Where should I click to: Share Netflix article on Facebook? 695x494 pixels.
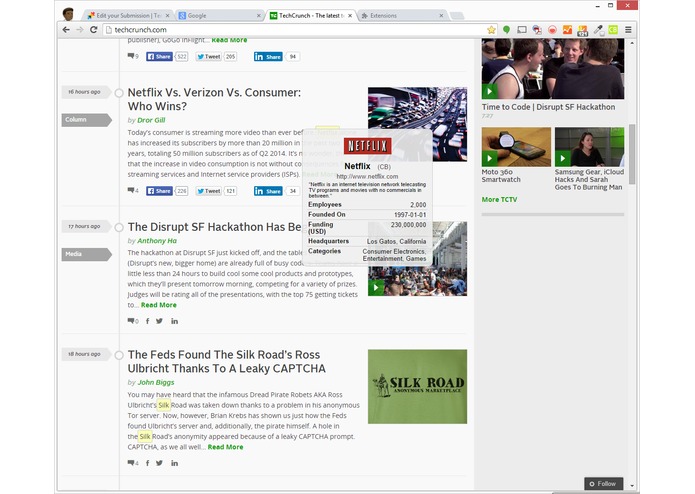[x=159, y=191]
